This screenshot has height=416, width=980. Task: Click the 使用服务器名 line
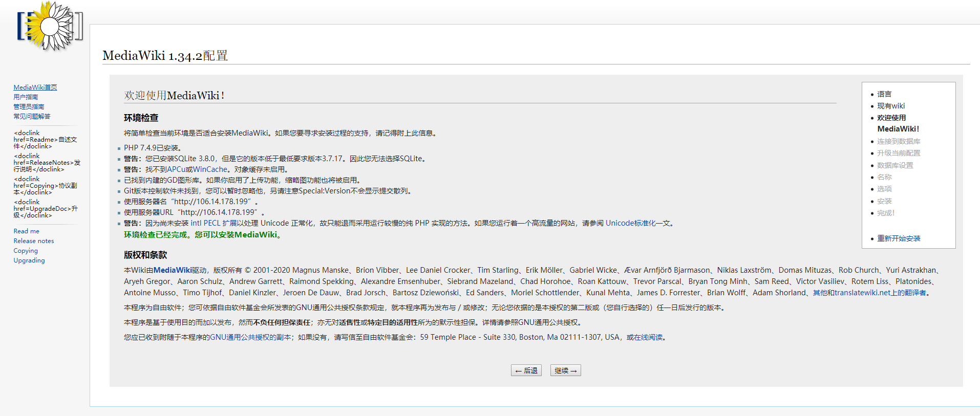(191, 202)
